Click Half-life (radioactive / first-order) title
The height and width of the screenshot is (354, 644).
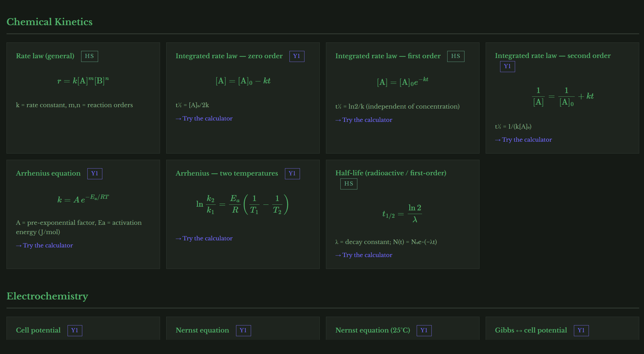coord(391,173)
